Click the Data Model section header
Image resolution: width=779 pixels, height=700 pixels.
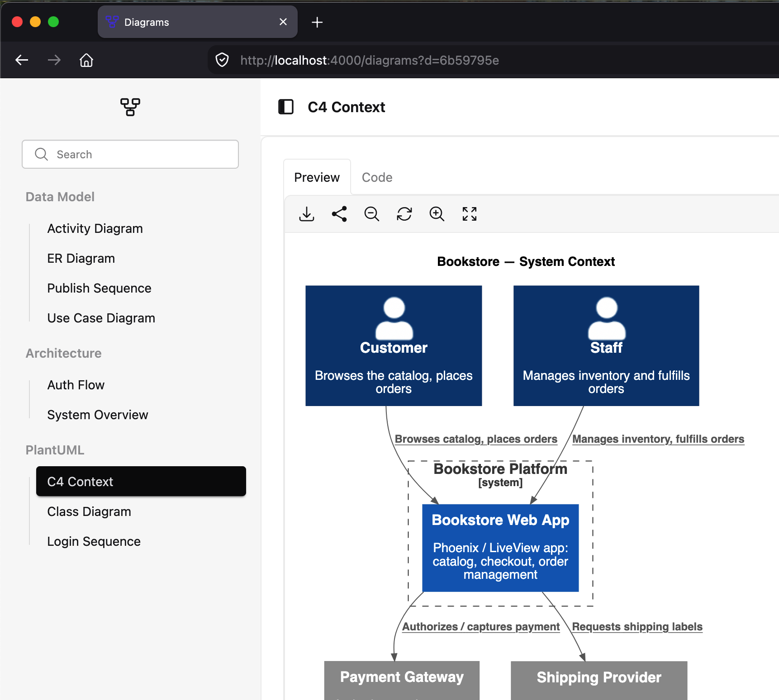pos(60,197)
